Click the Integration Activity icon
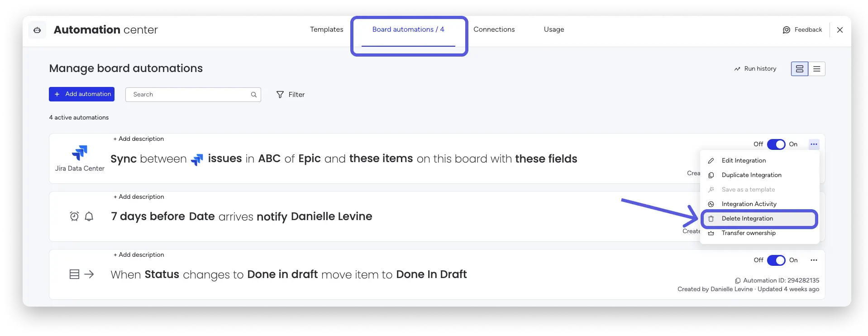The image size is (868, 336). tap(711, 204)
